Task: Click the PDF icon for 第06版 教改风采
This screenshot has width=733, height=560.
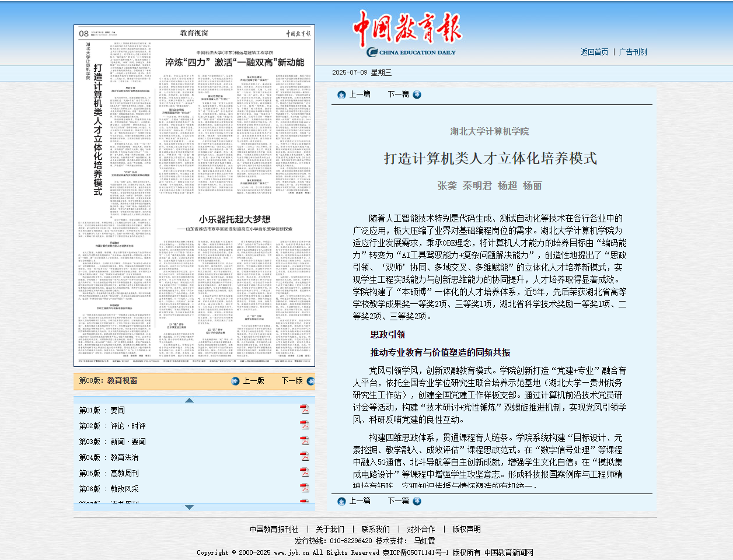Action: pyautogui.click(x=304, y=488)
